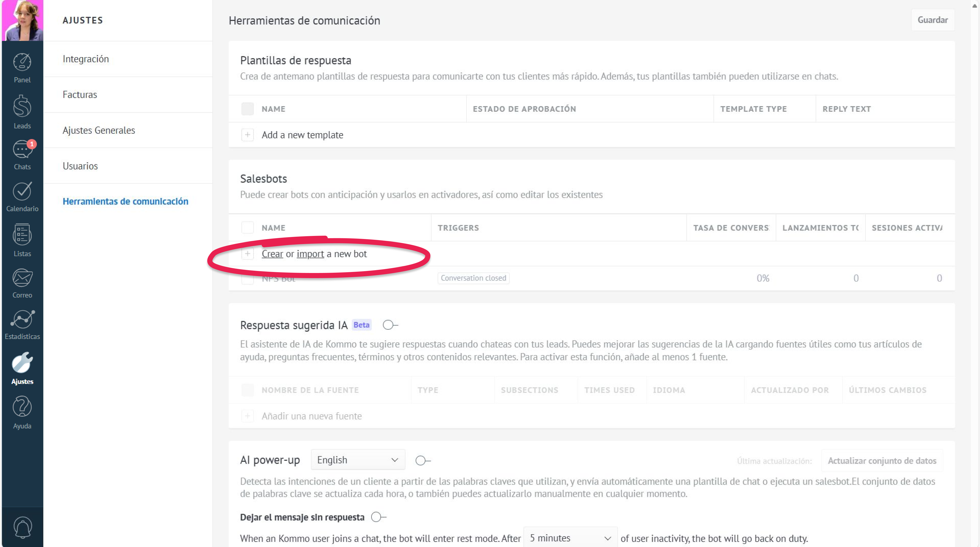
Task: Open the Listas sidebar icon
Action: pyautogui.click(x=22, y=240)
